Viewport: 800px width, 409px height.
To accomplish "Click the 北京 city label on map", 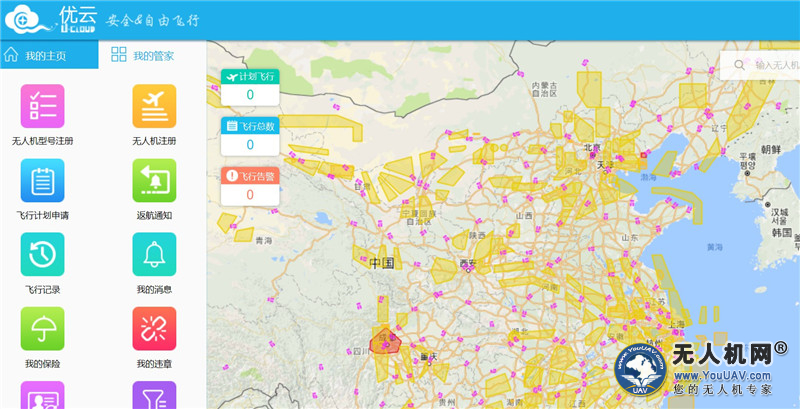I will click(x=592, y=148).
